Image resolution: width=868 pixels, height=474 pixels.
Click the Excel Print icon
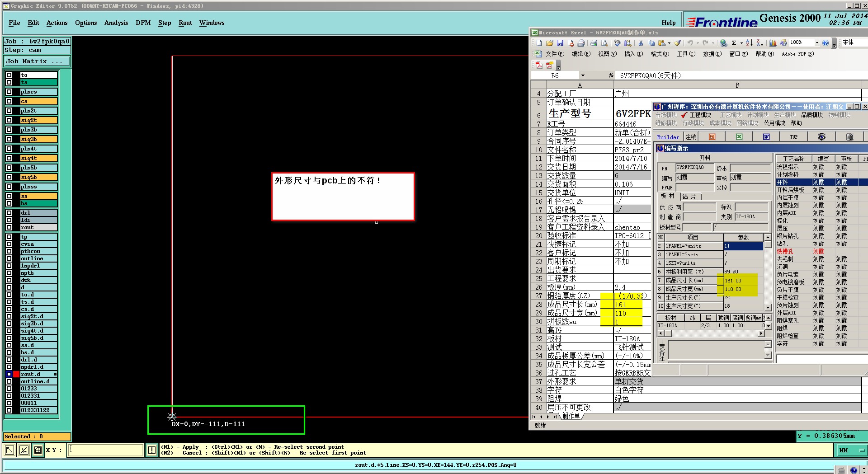click(594, 43)
